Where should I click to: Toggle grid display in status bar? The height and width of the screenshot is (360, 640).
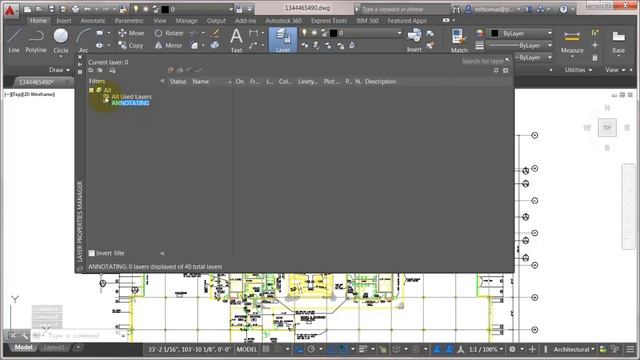point(266,349)
